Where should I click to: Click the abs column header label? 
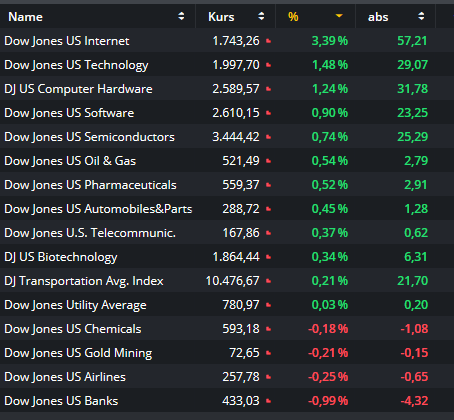coord(378,17)
